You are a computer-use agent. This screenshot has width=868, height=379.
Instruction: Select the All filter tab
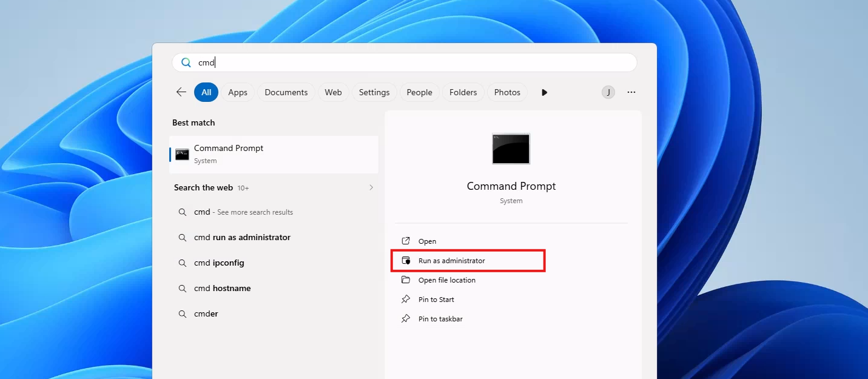point(206,92)
